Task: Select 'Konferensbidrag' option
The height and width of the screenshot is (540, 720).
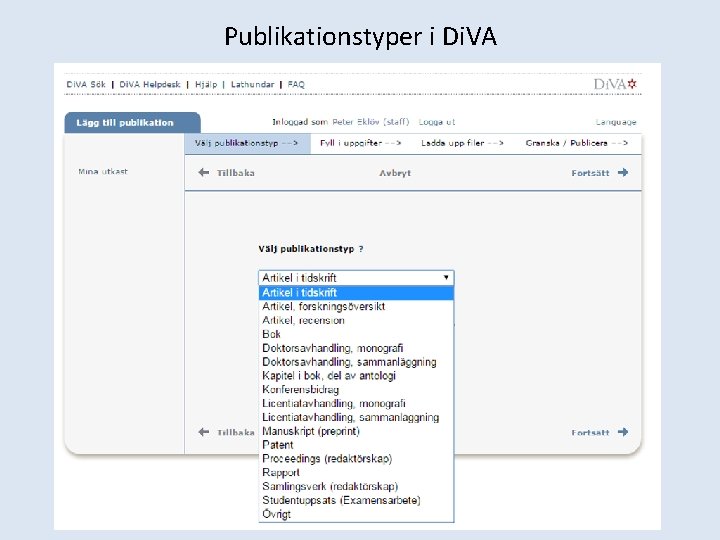Action: point(356,389)
